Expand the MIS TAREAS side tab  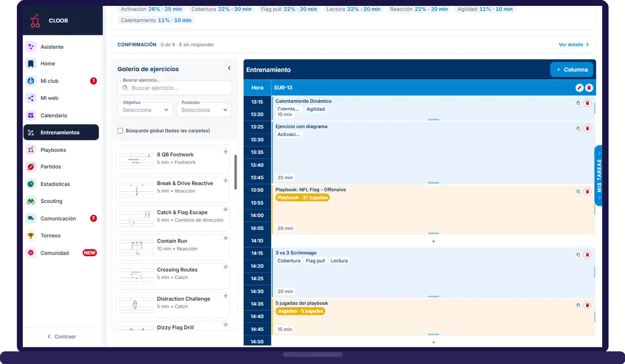[x=599, y=176]
